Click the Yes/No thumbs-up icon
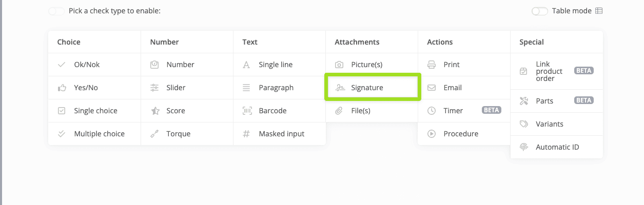 [62, 88]
